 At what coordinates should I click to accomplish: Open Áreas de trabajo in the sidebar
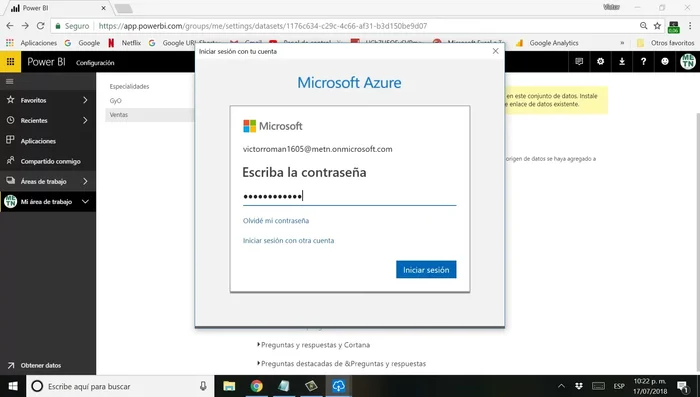pyautogui.click(x=43, y=181)
